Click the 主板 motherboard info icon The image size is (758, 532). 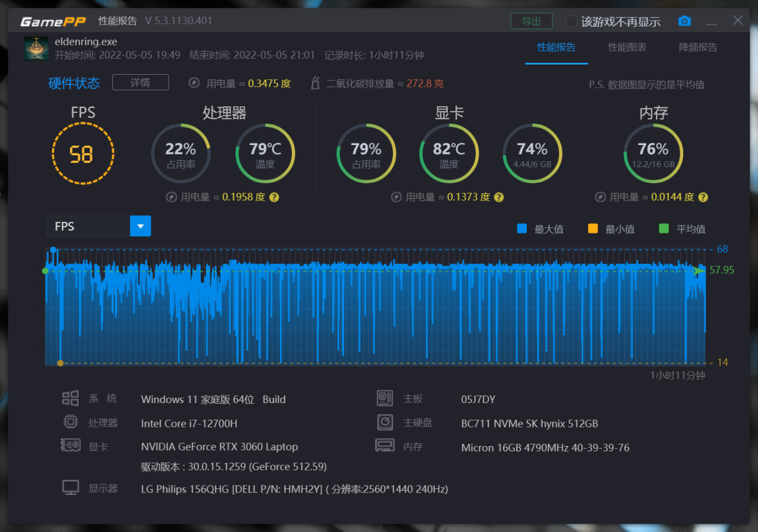tap(385, 398)
